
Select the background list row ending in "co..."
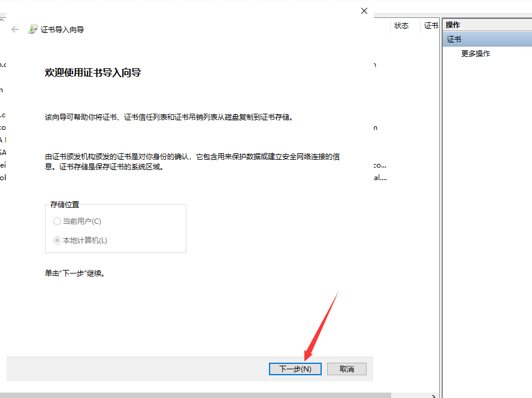(x=380, y=165)
